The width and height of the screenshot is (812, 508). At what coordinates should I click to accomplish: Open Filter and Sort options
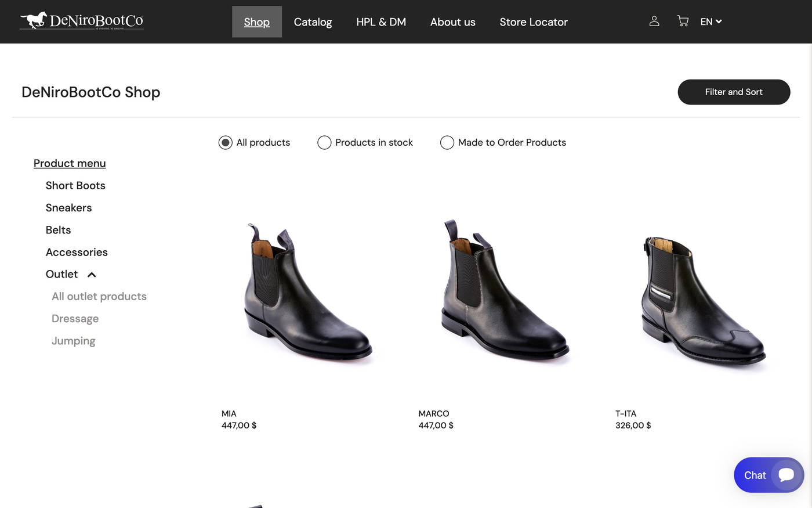[734, 92]
